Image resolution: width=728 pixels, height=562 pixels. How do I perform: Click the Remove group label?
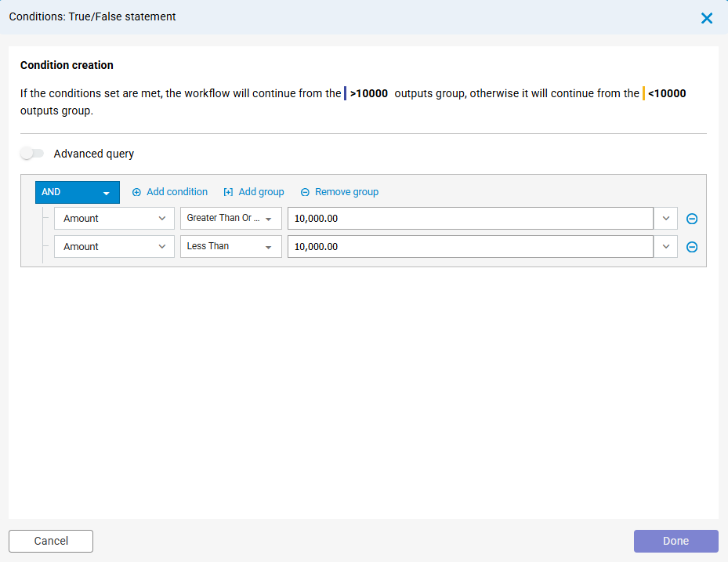(x=346, y=192)
